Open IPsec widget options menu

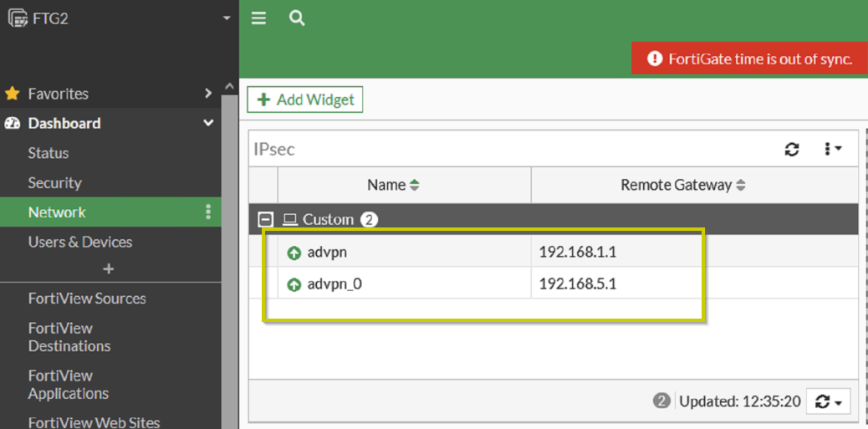point(833,149)
